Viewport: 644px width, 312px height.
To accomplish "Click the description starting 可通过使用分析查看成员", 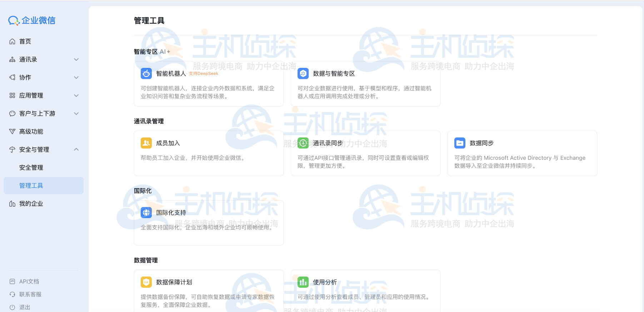I will pos(364,297).
